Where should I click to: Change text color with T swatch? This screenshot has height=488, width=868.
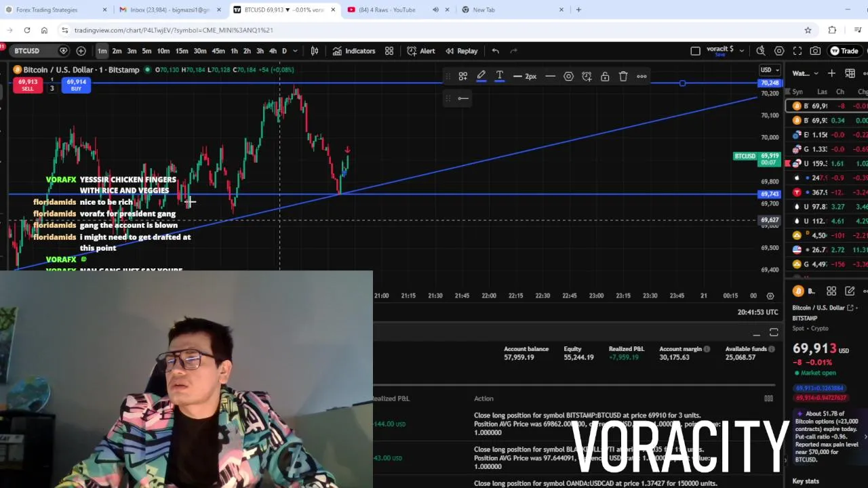(x=499, y=77)
